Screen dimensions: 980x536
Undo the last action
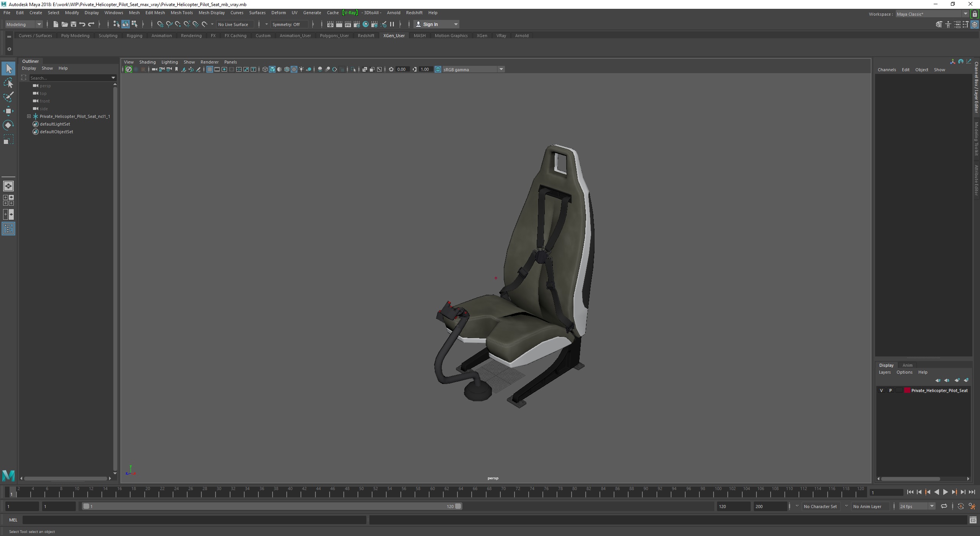click(x=82, y=25)
